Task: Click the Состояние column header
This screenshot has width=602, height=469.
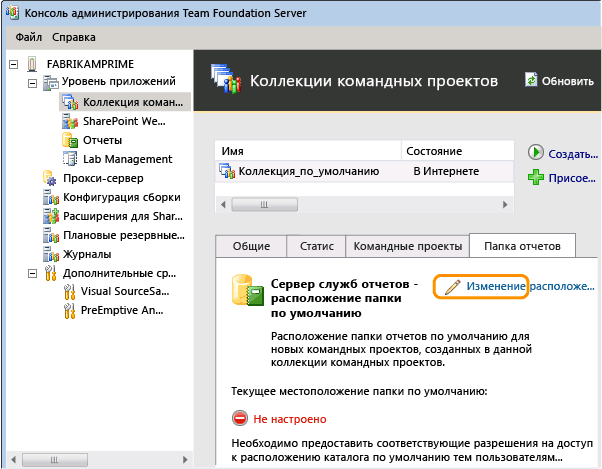Action: pyautogui.click(x=457, y=151)
